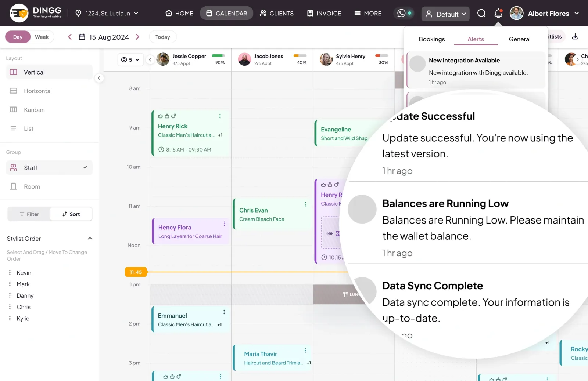Switch to General notifications tab
588x381 pixels.
[x=520, y=39]
